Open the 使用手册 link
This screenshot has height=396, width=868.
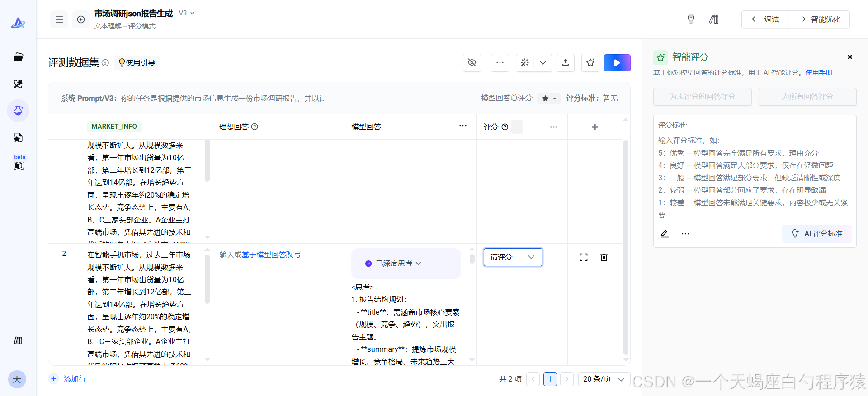(x=818, y=72)
